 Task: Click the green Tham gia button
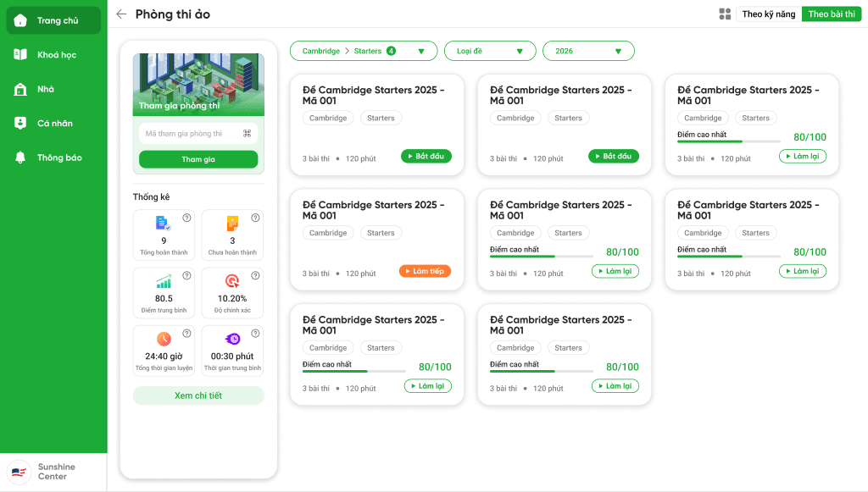coord(198,159)
